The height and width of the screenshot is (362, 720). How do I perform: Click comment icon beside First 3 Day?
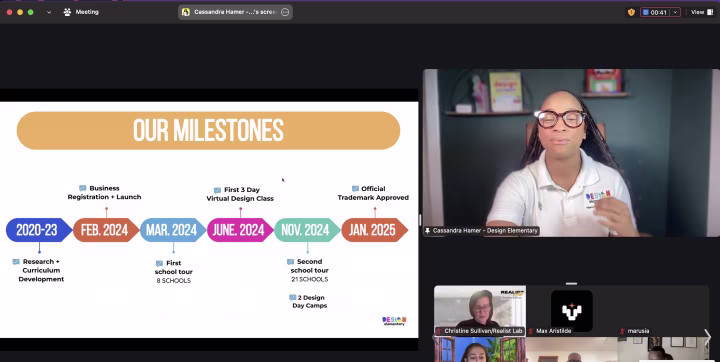point(217,190)
